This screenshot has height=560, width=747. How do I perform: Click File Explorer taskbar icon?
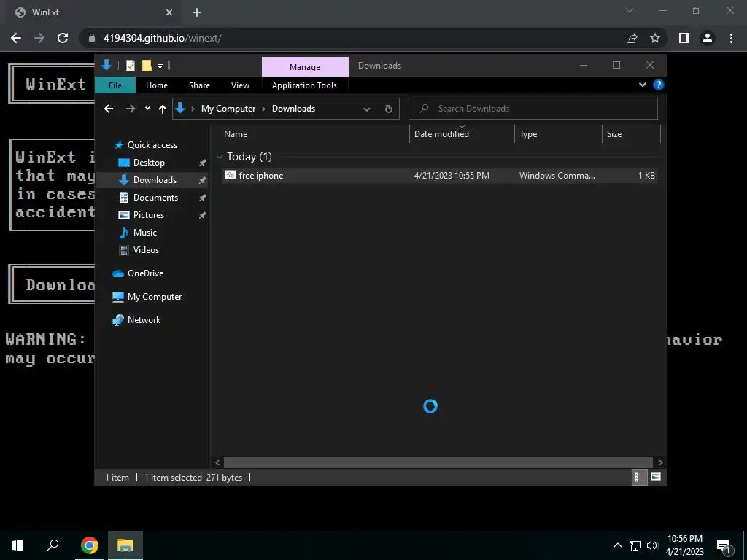pyautogui.click(x=125, y=545)
